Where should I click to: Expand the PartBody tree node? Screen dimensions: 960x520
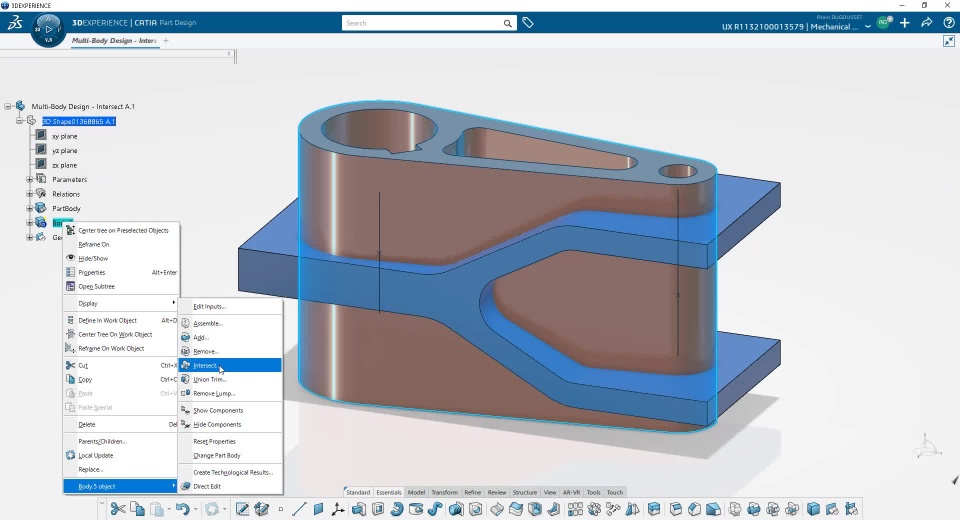click(29, 208)
